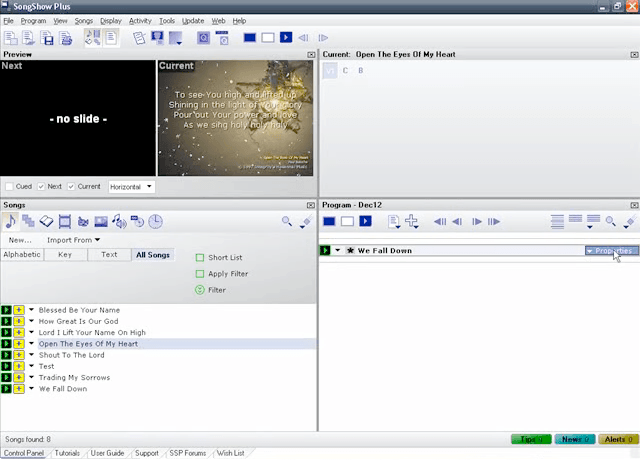Click the last item skip-forward arrow in the Program toolbar
This screenshot has height=460, width=640.
[494, 222]
